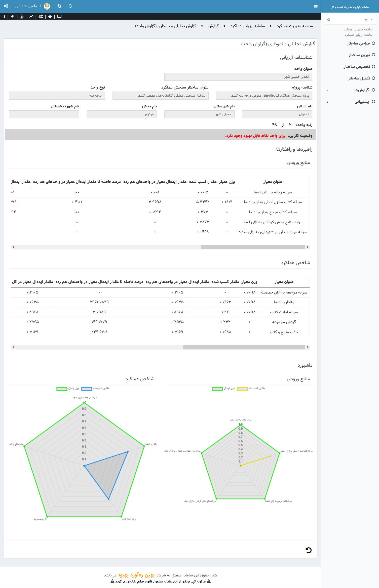Screen dimensions: 379x588
Task: Expand the پشتیبانی sidebar menu
Action: [x=361, y=102]
